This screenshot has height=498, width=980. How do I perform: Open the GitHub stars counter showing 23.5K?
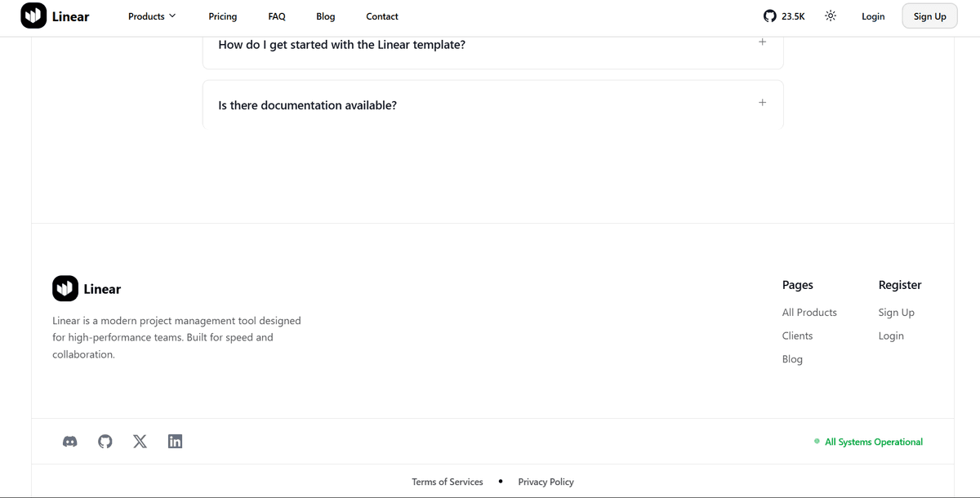[783, 16]
